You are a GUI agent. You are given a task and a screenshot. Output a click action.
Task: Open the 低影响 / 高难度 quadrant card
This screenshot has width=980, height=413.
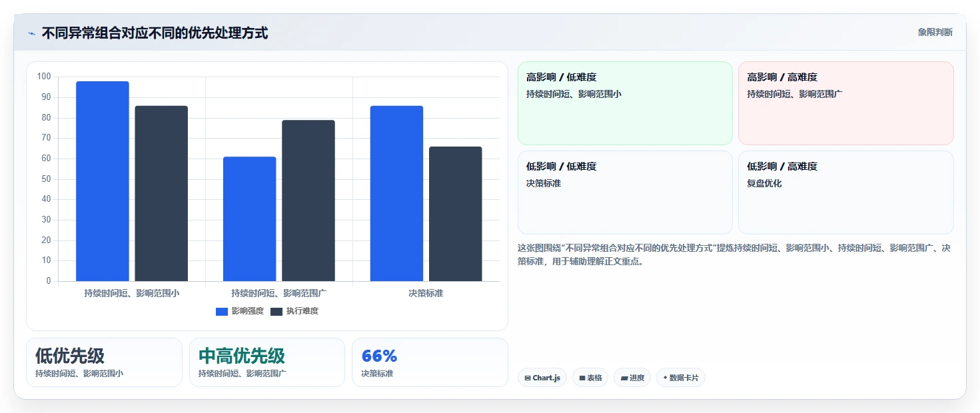click(846, 193)
